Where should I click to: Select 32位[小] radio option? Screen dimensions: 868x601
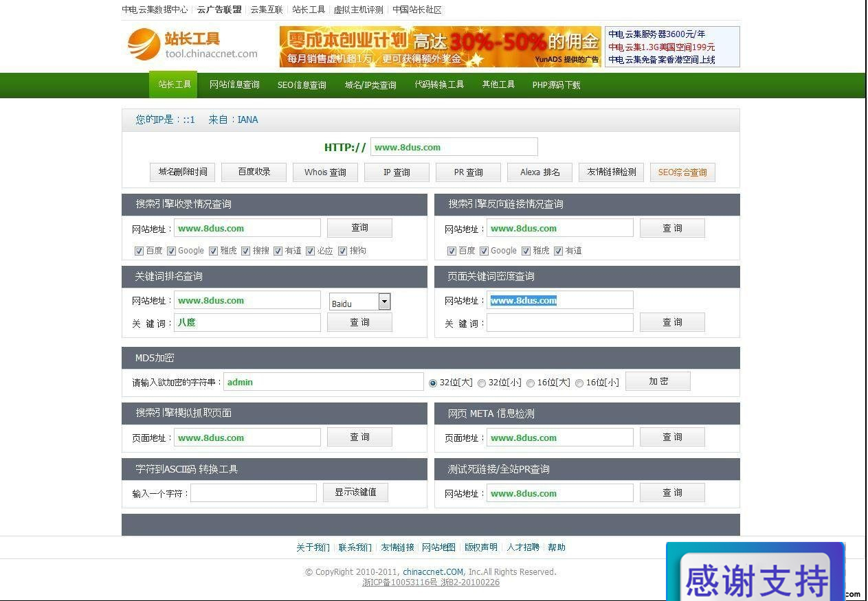click(482, 383)
